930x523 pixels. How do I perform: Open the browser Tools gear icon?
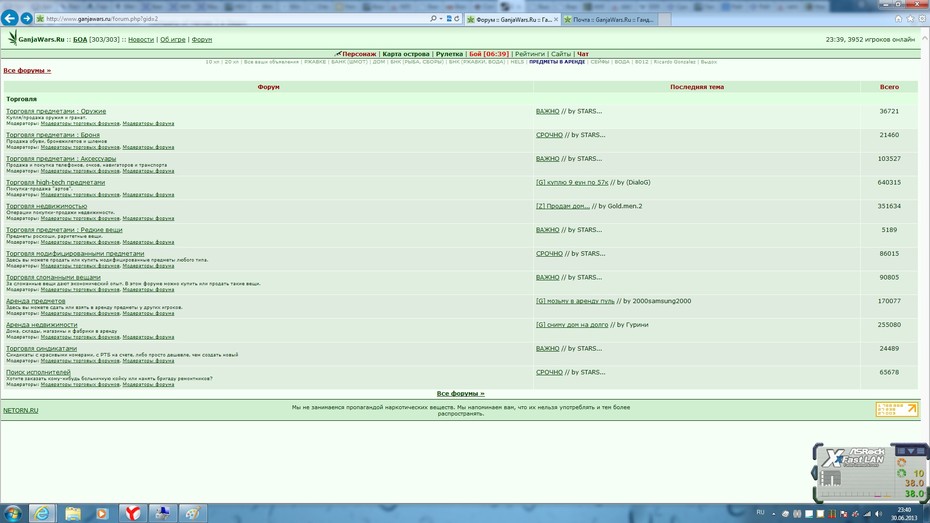pyautogui.click(x=922, y=19)
